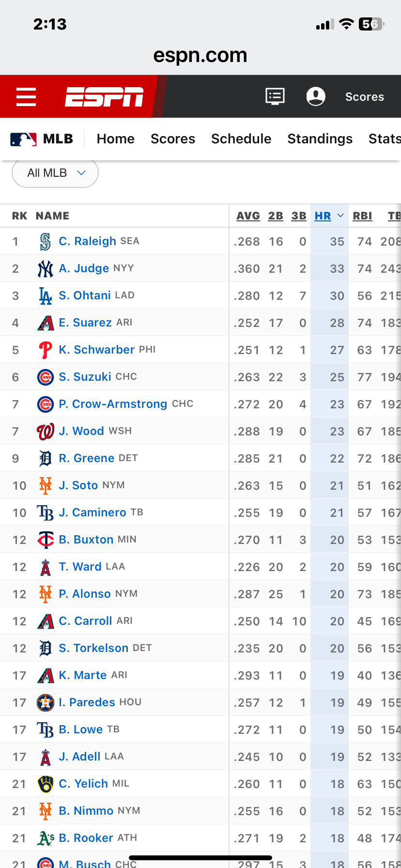Sort by RBI column header

362,216
